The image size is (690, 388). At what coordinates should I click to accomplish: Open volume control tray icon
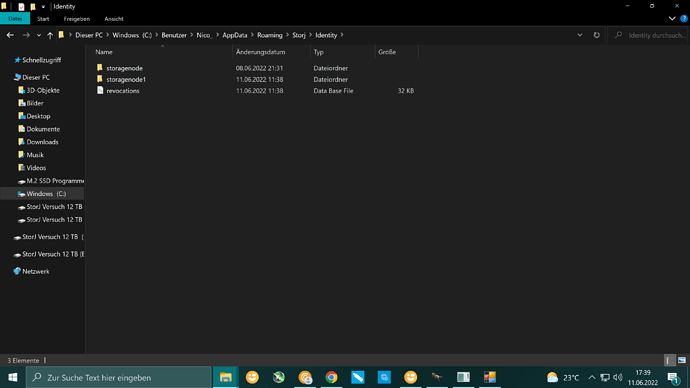(x=618, y=377)
